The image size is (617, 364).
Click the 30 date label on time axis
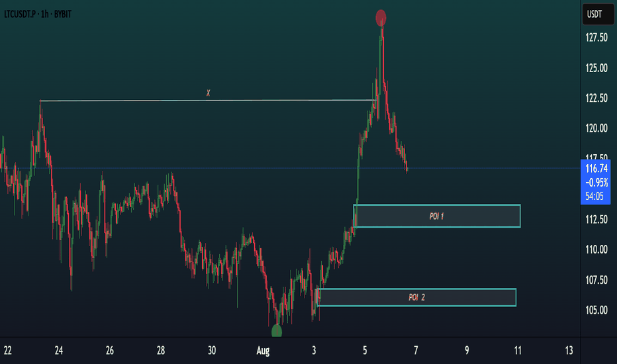[212, 350]
